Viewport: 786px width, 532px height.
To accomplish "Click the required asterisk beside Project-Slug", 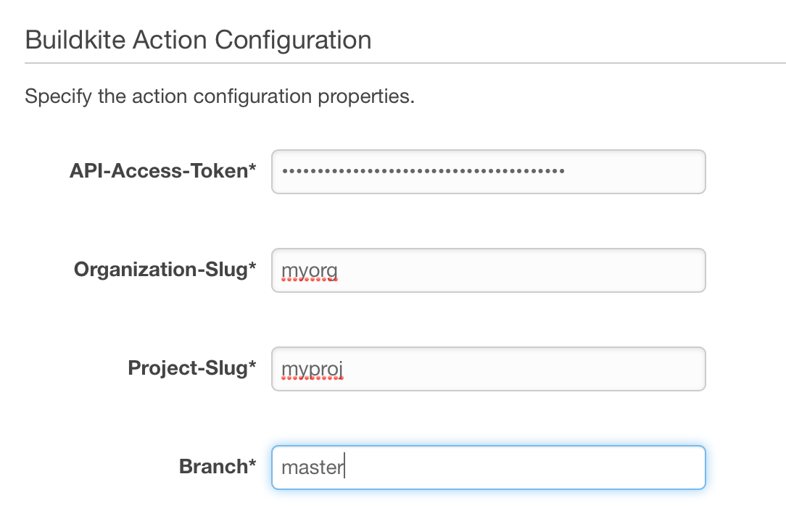I will point(252,367).
